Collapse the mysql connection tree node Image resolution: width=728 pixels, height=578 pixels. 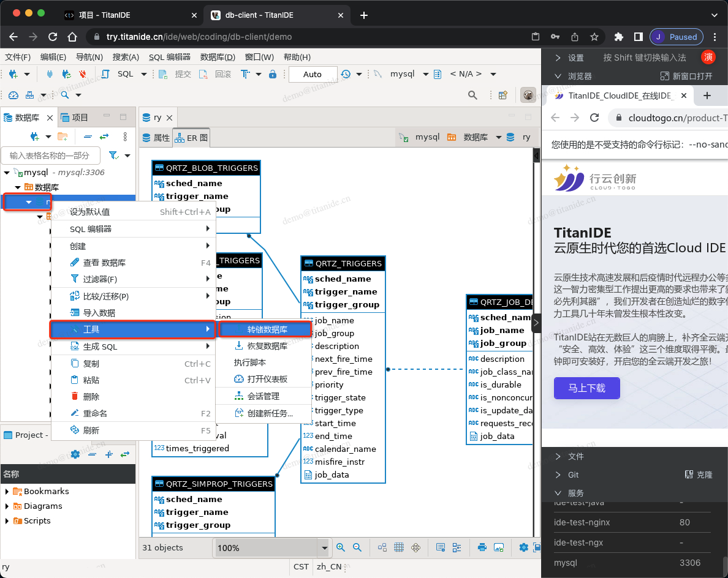(7, 173)
